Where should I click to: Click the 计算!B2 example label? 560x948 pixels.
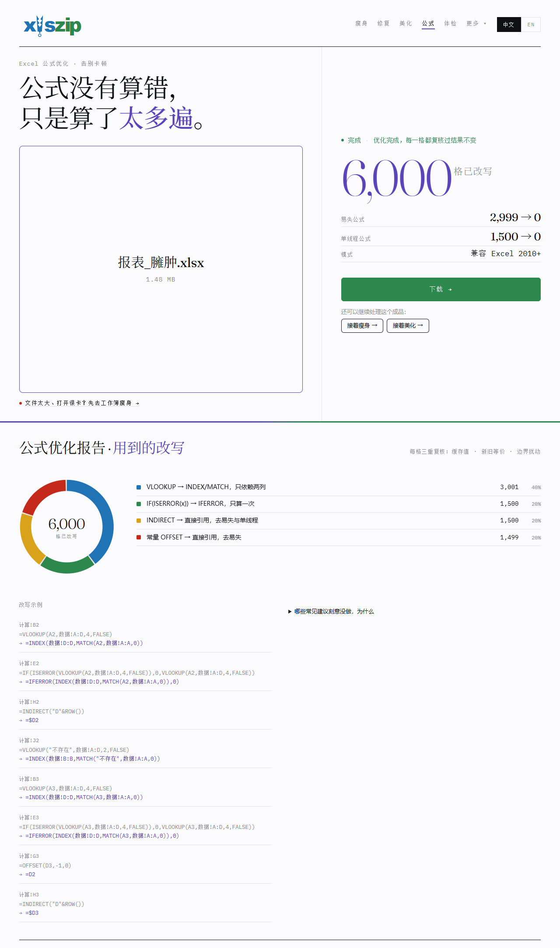point(29,625)
